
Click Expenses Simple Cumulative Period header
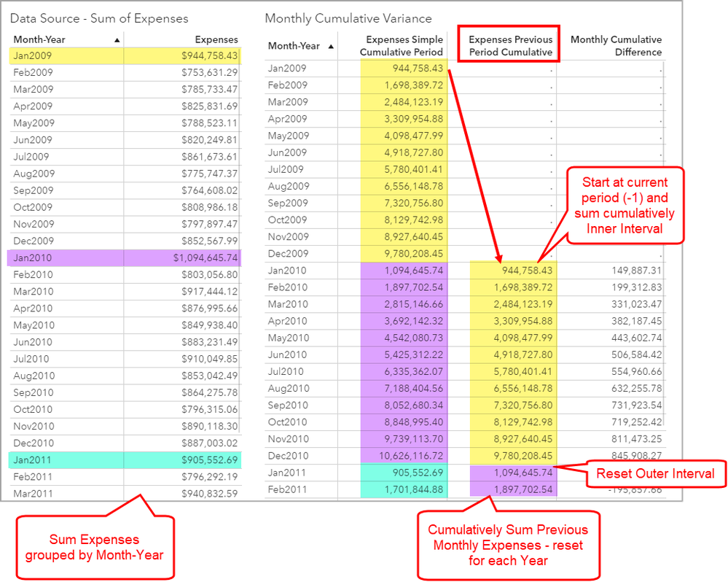(x=401, y=45)
